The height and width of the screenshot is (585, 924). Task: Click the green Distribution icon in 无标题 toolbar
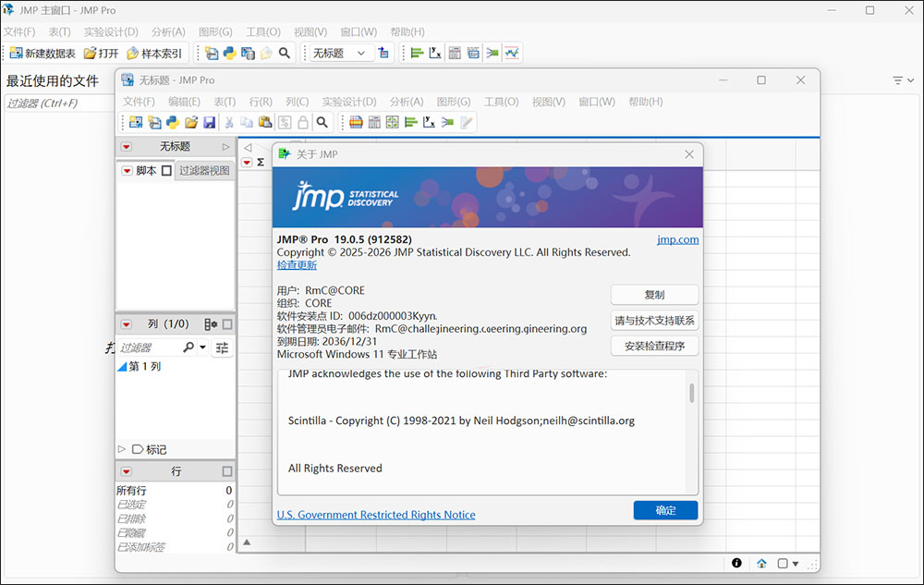point(411,122)
